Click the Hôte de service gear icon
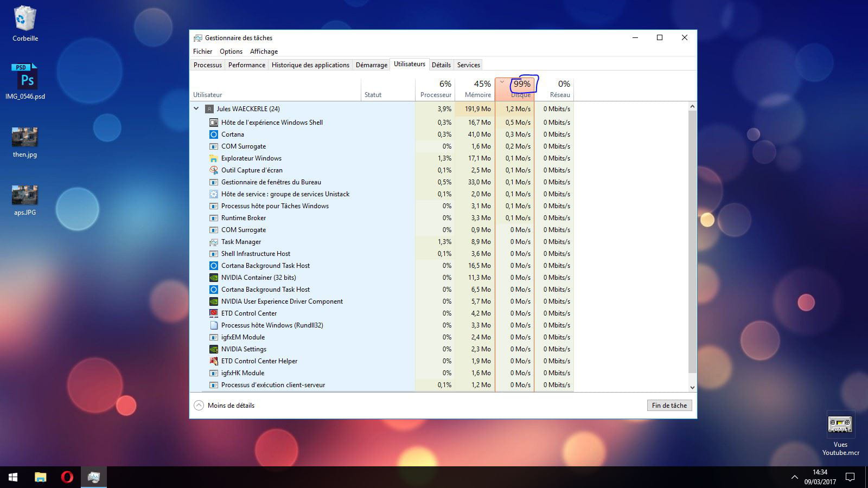The image size is (868, 488). coord(214,194)
